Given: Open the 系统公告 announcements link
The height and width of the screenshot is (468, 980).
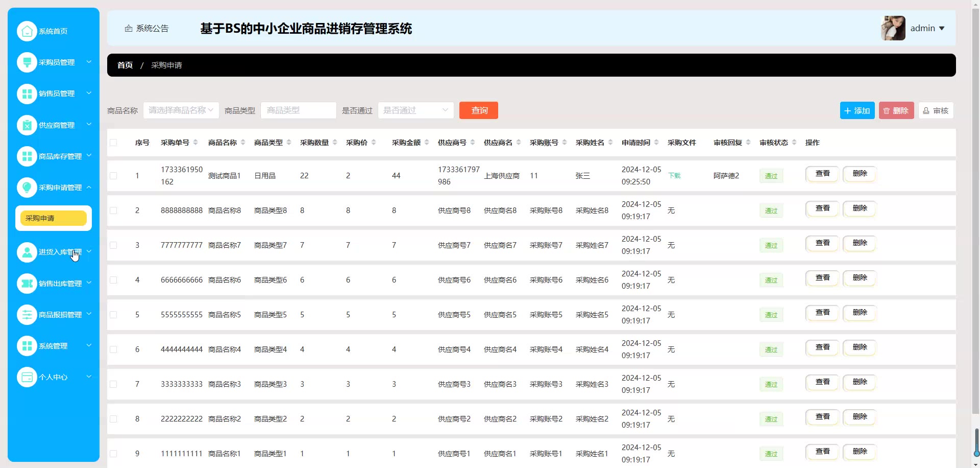Looking at the screenshot, I should (147, 29).
